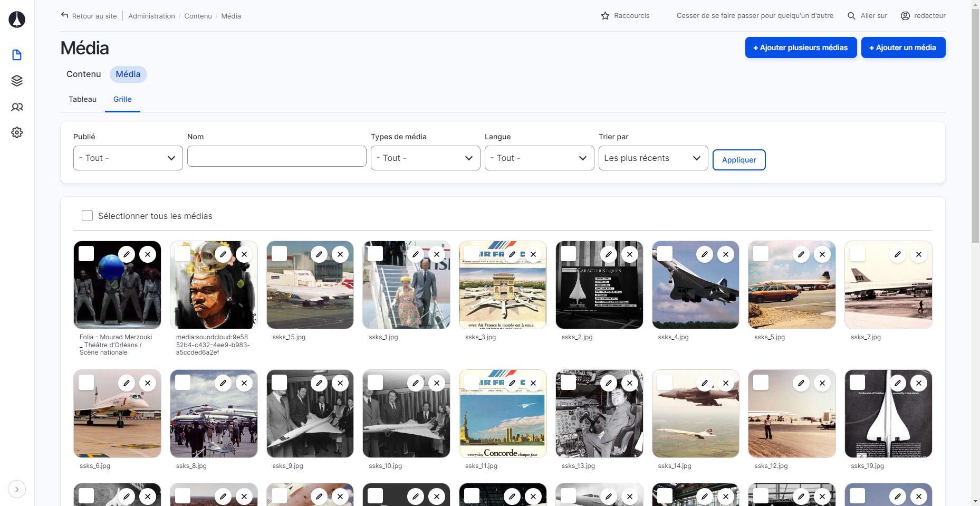
Task: Click Ajouter plusieurs médias button
Action: click(801, 47)
